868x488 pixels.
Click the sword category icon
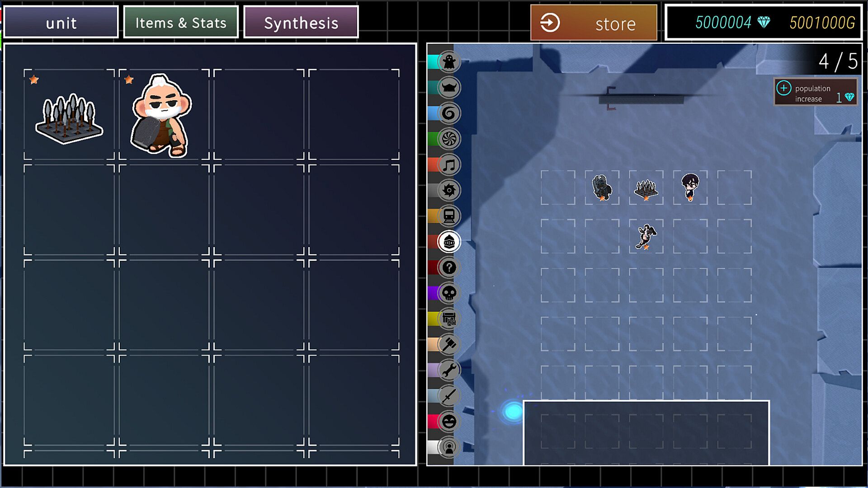[448, 396]
